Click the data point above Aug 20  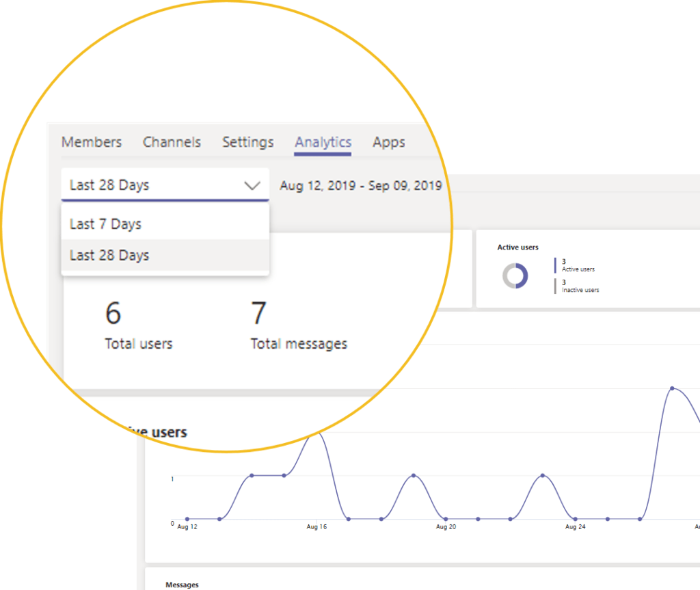pos(446,519)
